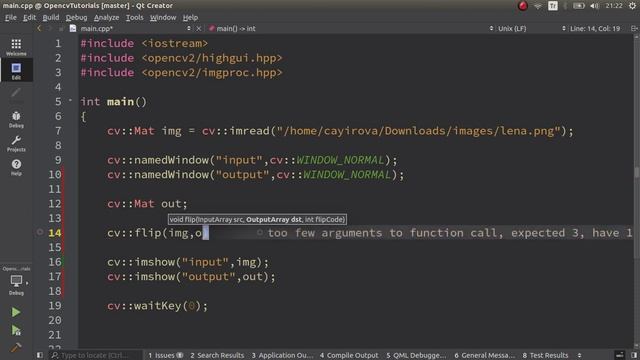Toggle the left sidebar visibility
This screenshot has width=640, height=360.
(40, 355)
